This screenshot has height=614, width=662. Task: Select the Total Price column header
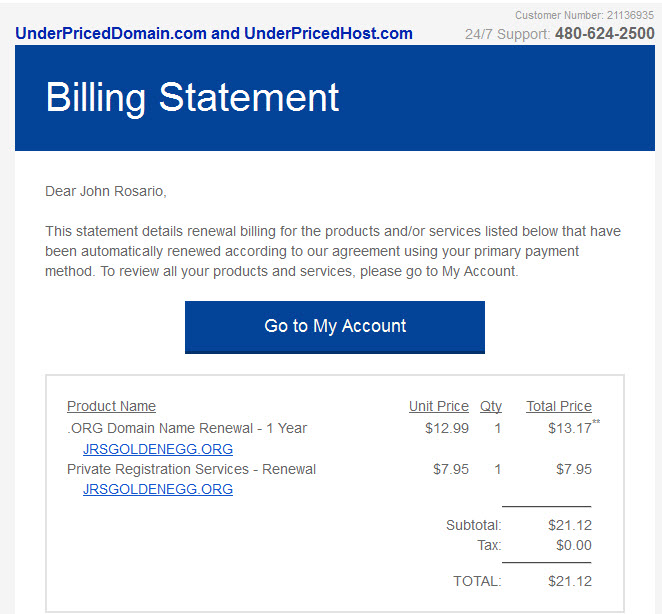(x=559, y=406)
